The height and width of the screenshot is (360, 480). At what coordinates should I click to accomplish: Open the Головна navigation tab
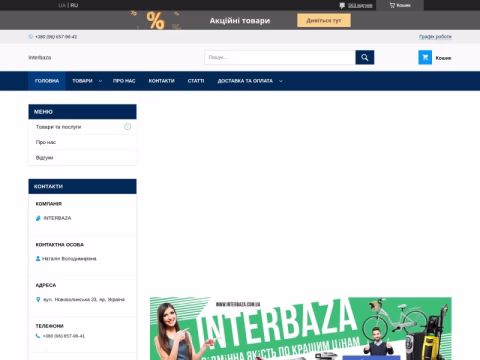47,81
